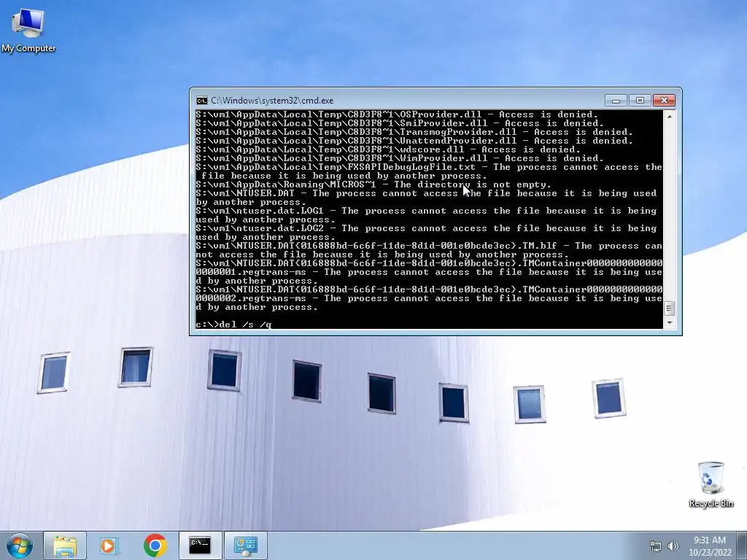Click the 'ntuser.dat.LOG1' output line
The width and height of the screenshot is (747, 560).
tap(426, 215)
